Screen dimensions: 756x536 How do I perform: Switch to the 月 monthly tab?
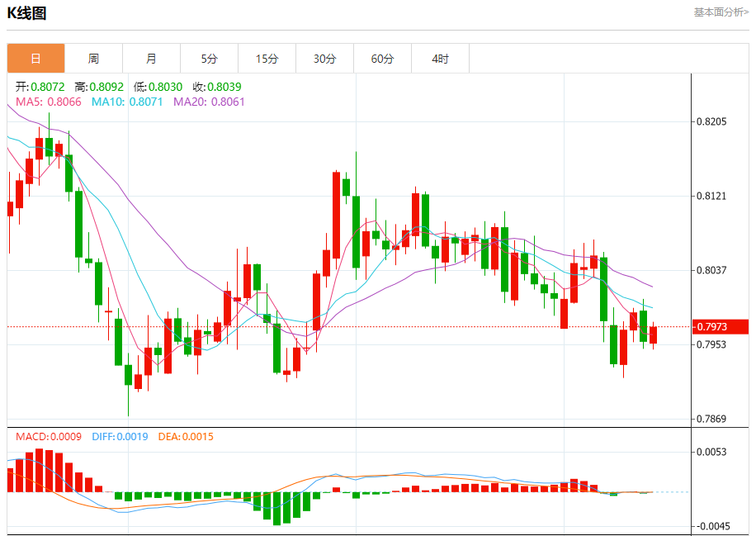(151, 59)
